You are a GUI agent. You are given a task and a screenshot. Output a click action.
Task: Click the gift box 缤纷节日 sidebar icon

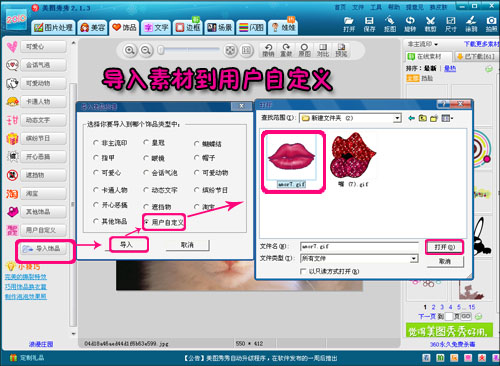(12, 139)
